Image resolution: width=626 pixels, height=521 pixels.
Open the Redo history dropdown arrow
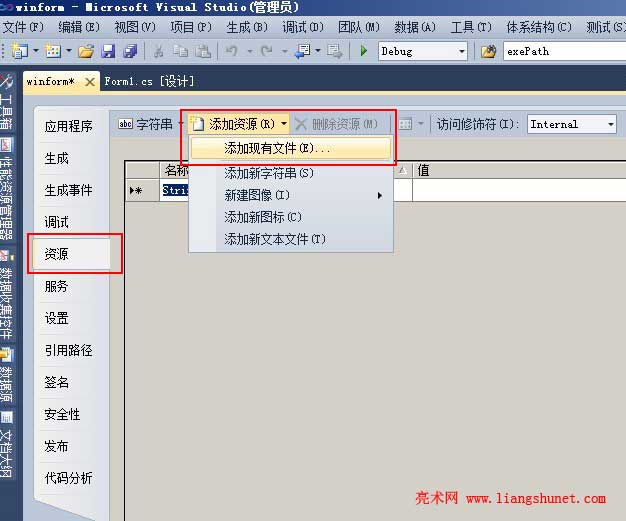(285, 51)
